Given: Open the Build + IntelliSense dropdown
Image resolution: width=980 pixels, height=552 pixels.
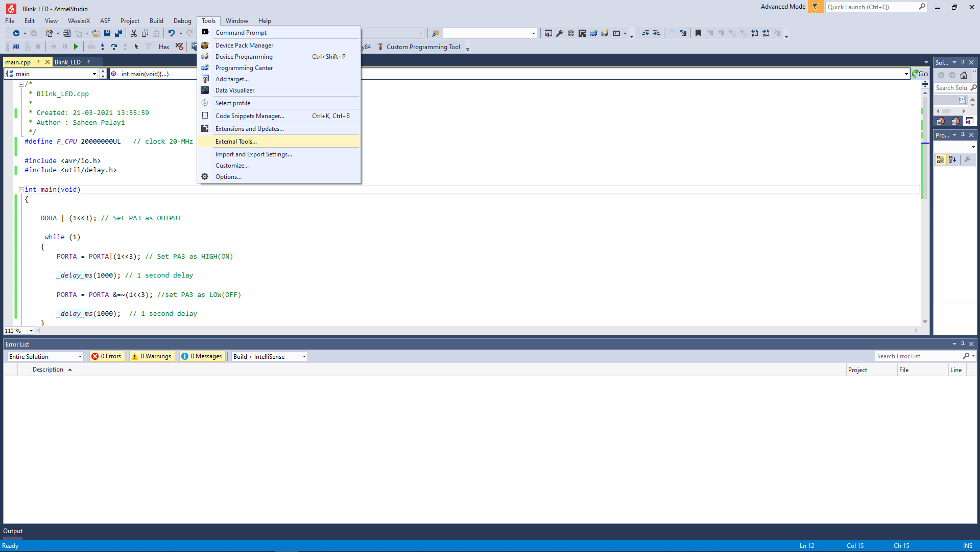Looking at the screenshot, I should [x=270, y=357].
